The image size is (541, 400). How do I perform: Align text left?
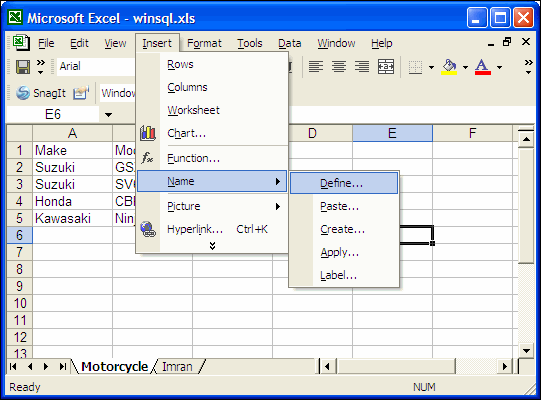(316, 67)
